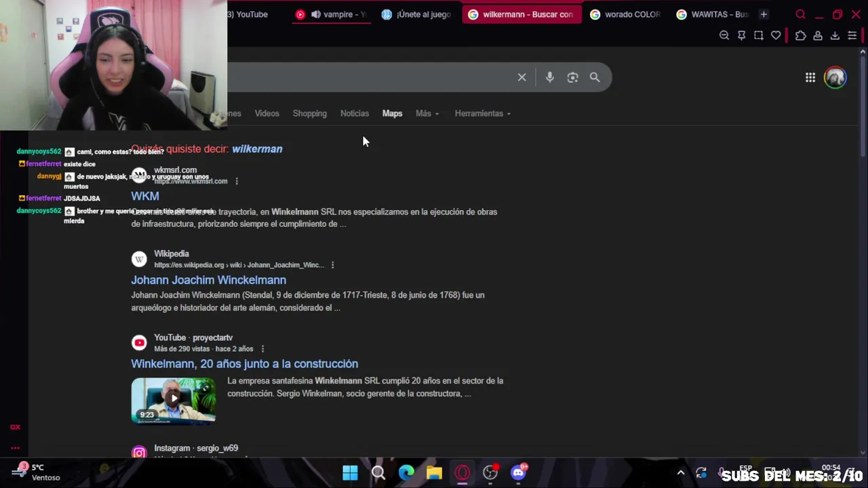Switch to the WAWITAS search tab
Image resolution: width=868 pixels, height=488 pixels.
pyautogui.click(x=712, y=14)
